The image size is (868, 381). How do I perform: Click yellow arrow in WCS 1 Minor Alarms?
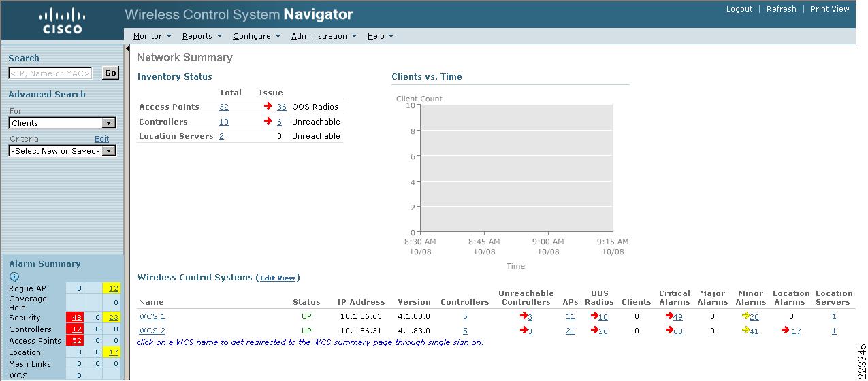[x=745, y=316]
